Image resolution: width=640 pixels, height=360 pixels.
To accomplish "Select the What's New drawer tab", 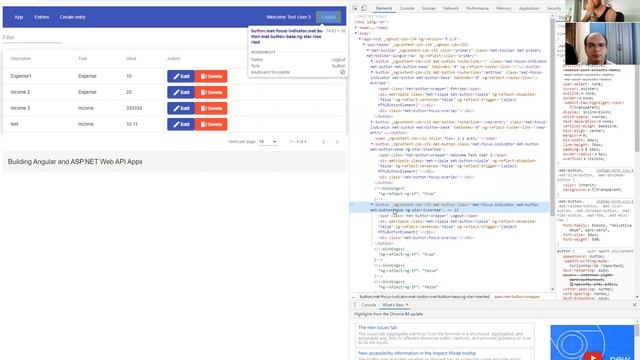I will 393,305.
